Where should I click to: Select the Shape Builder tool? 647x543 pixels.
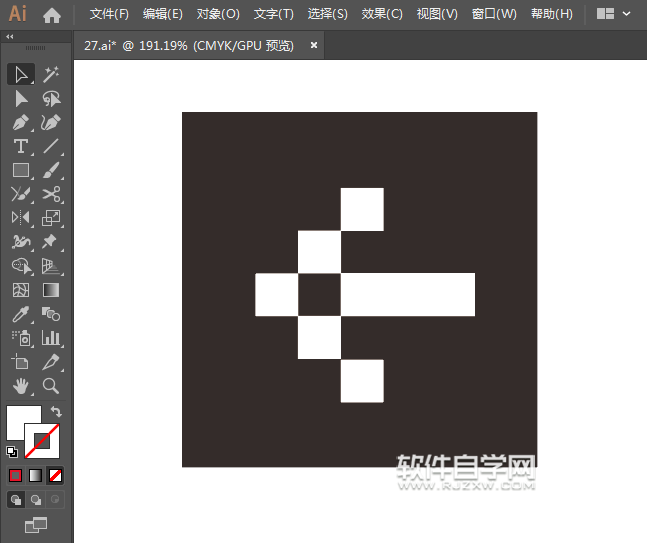click(x=21, y=266)
